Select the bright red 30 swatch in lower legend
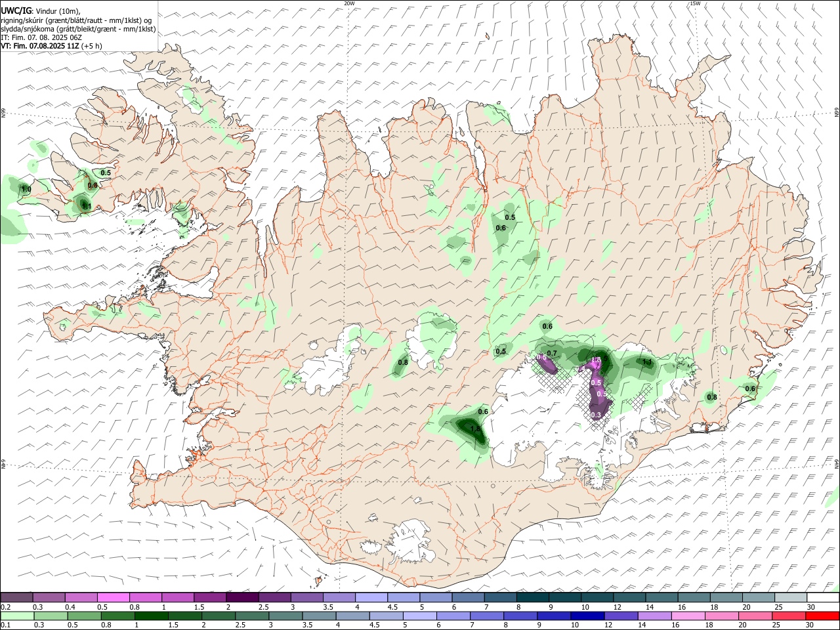This screenshot has width=840, height=630. [822, 616]
